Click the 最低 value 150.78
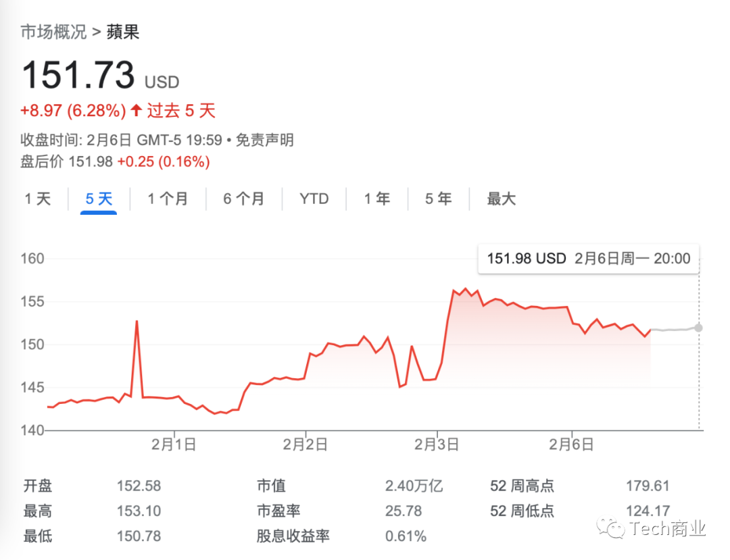The width and height of the screenshot is (730, 560). pos(139,536)
